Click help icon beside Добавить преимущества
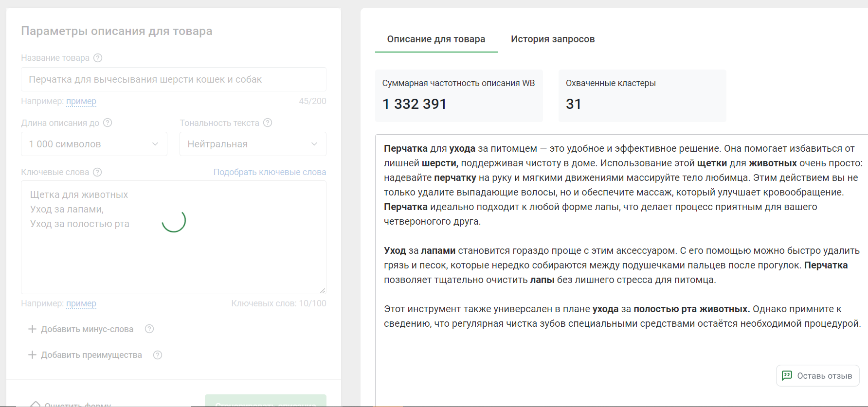This screenshot has width=868, height=407. click(x=158, y=355)
